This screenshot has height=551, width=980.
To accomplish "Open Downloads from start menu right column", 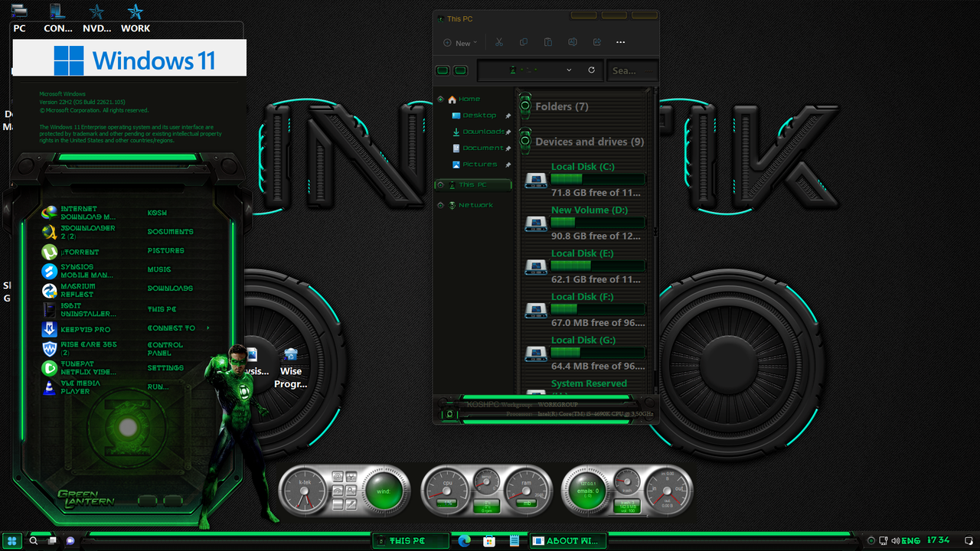I will 170,289.
